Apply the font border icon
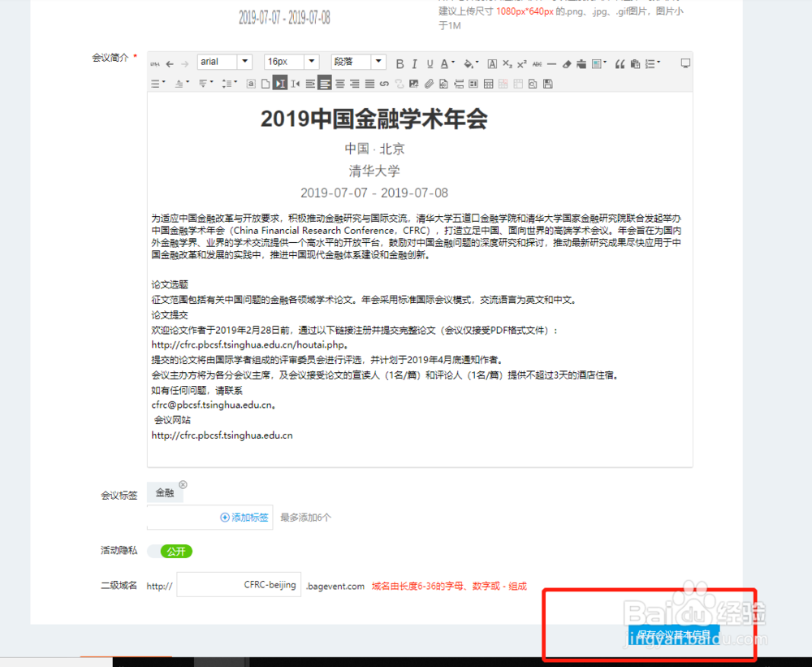This screenshot has width=812, height=667. [492, 63]
